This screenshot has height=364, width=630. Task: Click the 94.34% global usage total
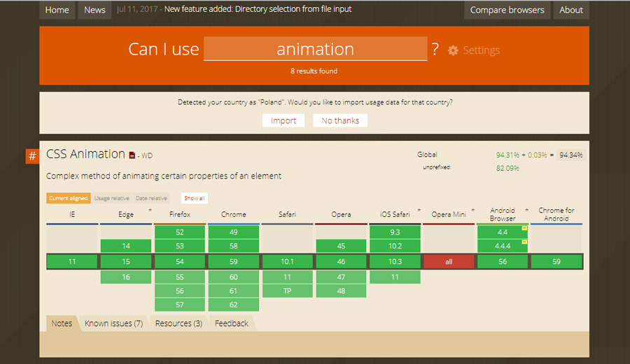tap(571, 155)
